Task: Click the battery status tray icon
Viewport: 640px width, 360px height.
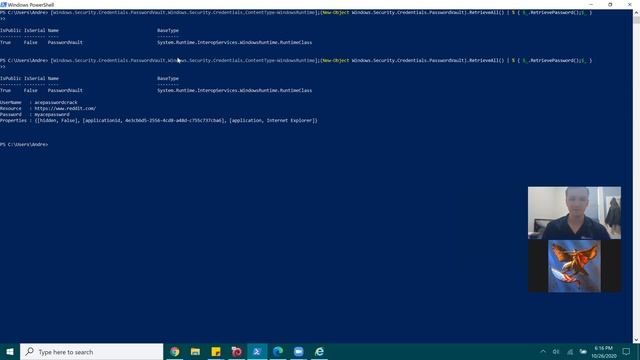Action: (583, 351)
